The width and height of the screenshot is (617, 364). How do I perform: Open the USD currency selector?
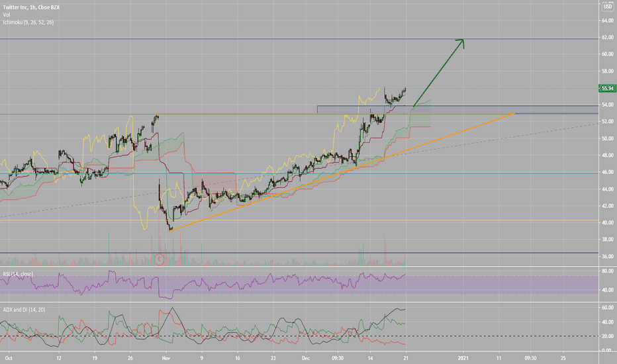pyautogui.click(x=608, y=7)
